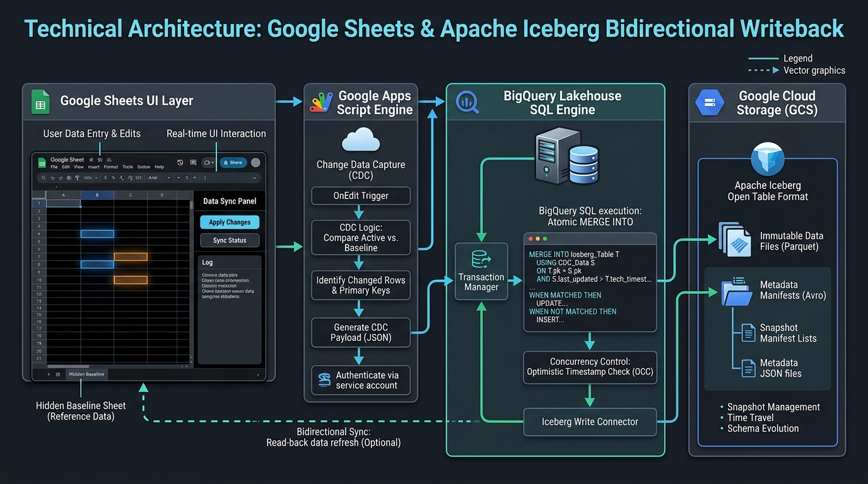Screen dimensions: 868x484
Task: Click the Concurrency Control OCC box
Action: coord(590,367)
